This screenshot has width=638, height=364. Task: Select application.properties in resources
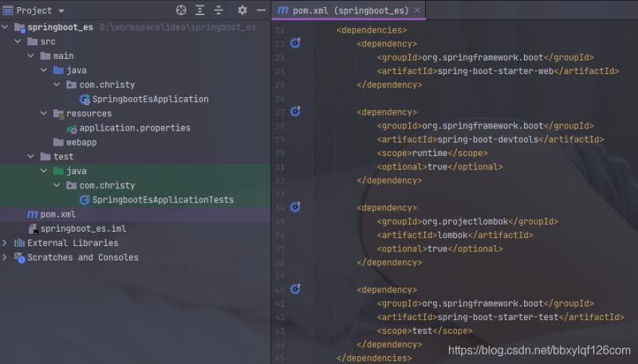[134, 128]
